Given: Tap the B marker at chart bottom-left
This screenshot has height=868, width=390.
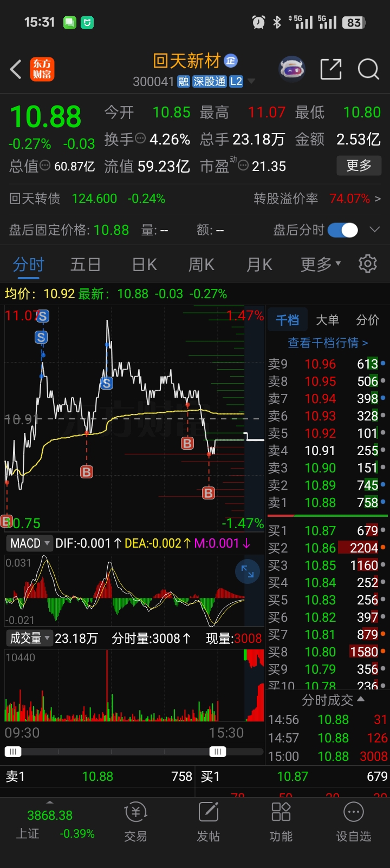Looking at the screenshot, I should pos(6,521).
